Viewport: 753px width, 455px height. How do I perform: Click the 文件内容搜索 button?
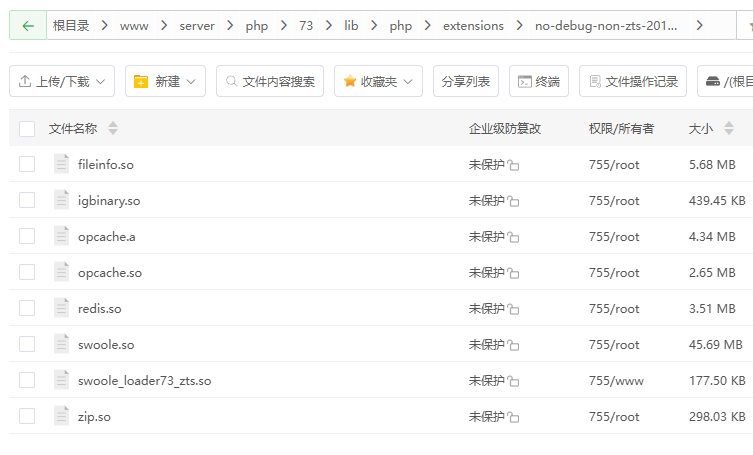click(x=270, y=81)
